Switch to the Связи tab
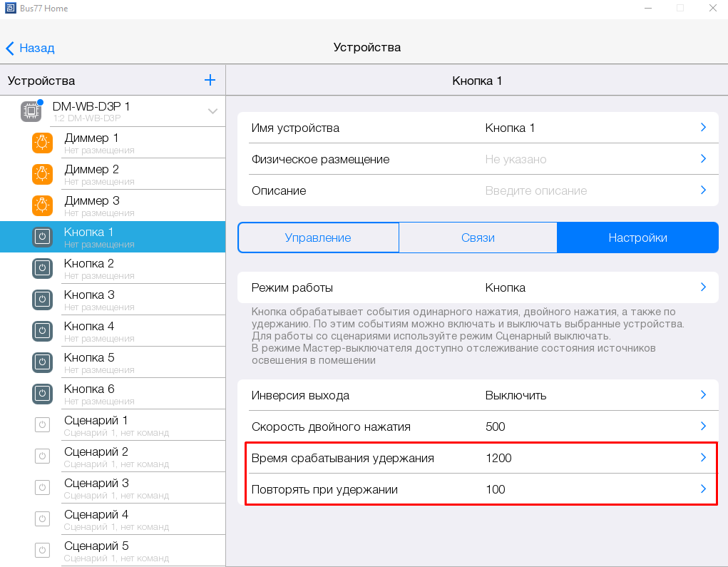Screen dimensions: 728x567 point(478,237)
